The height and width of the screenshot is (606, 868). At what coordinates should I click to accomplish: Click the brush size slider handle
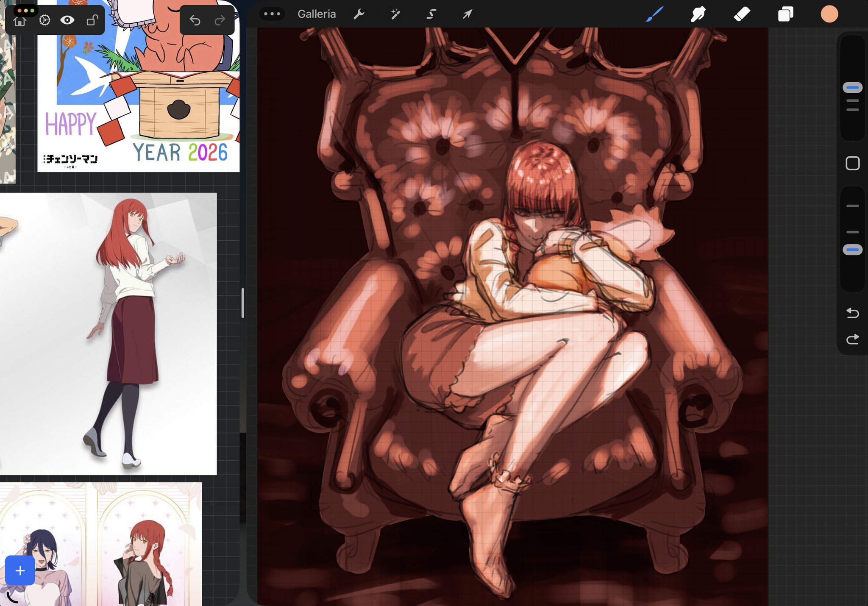(x=852, y=88)
